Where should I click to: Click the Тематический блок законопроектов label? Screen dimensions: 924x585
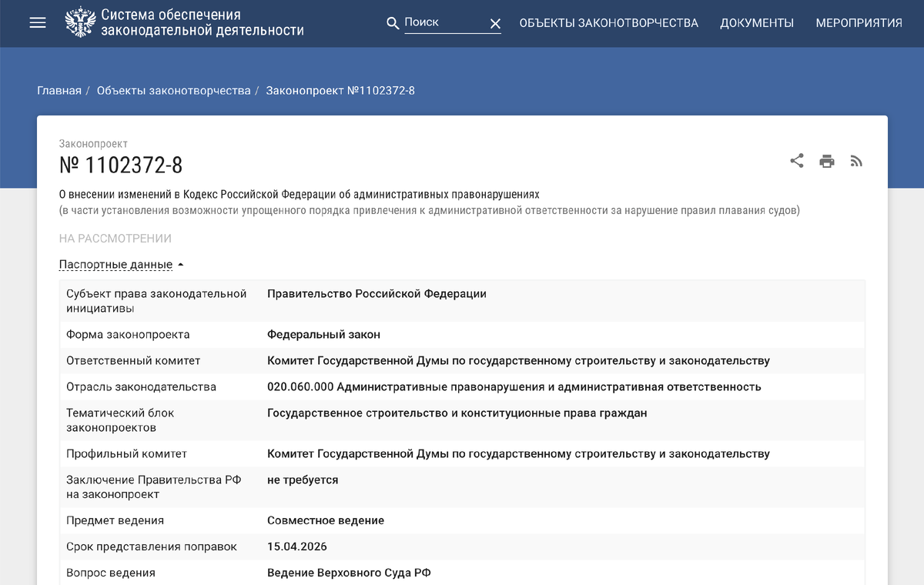[x=120, y=420]
